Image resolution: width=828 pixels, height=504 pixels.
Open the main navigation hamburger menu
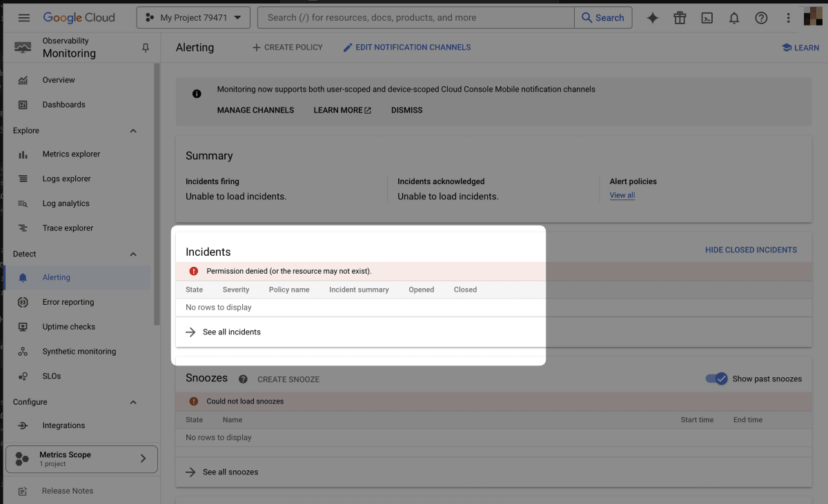click(x=24, y=18)
